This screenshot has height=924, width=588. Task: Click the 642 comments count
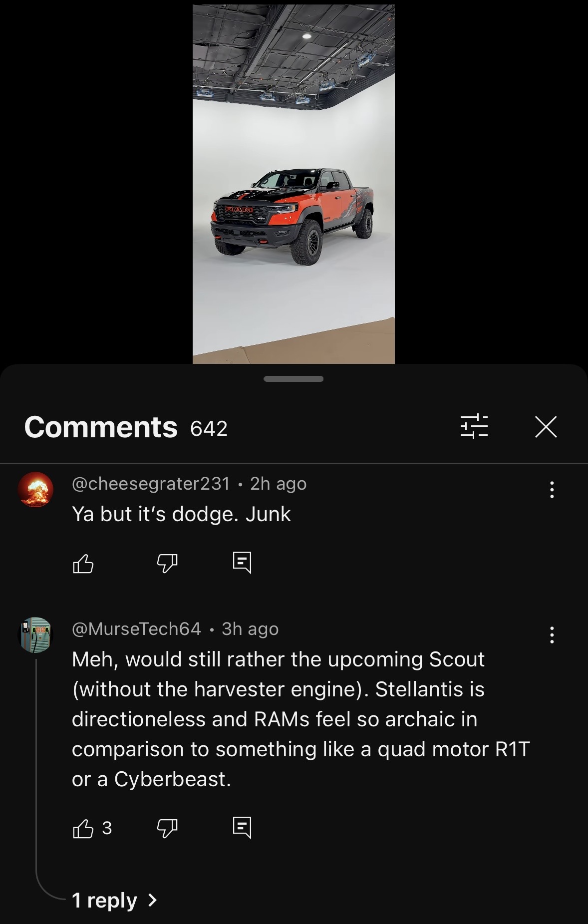[x=209, y=428]
